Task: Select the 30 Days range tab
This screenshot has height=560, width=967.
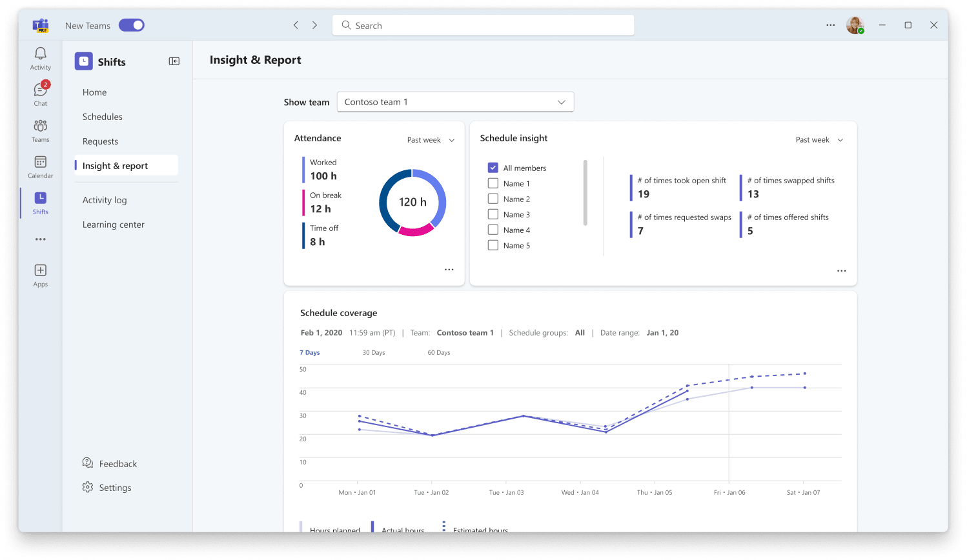Action: point(374,353)
